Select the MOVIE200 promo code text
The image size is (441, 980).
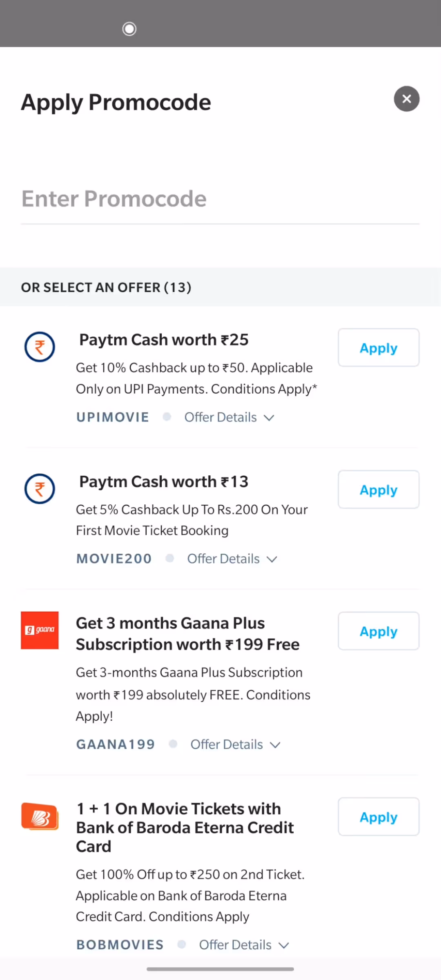pyautogui.click(x=114, y=559)
